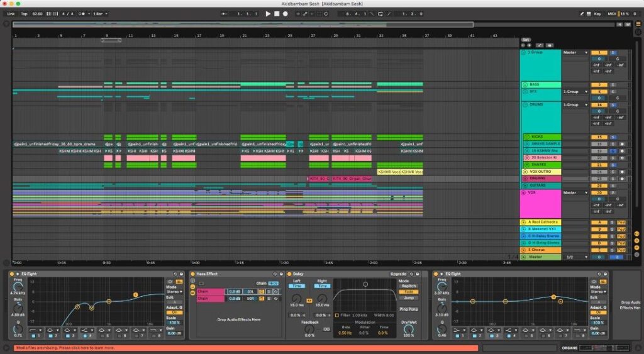The width and height of the screenshot is (644, 354).
Task: Open the DRUMS track 1-Group routing dropdown
Action: [x=575, y=105]
